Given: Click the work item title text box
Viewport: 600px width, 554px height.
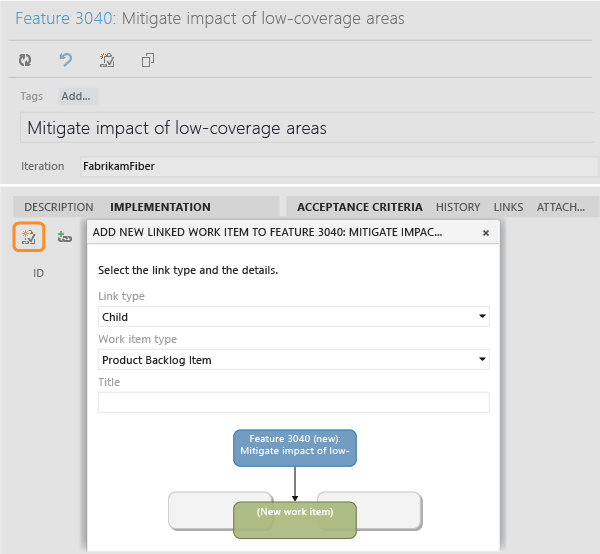Looking at the screenshot, I should pyautogui.click(x=309, y=127).
